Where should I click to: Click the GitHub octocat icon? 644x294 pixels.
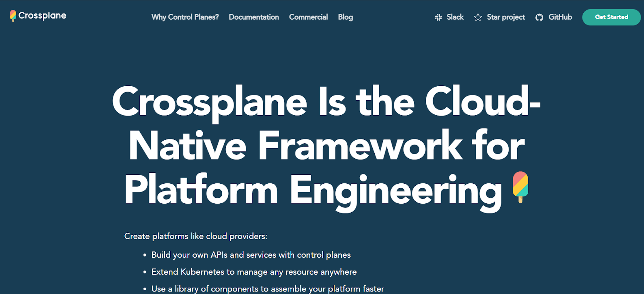539,17
